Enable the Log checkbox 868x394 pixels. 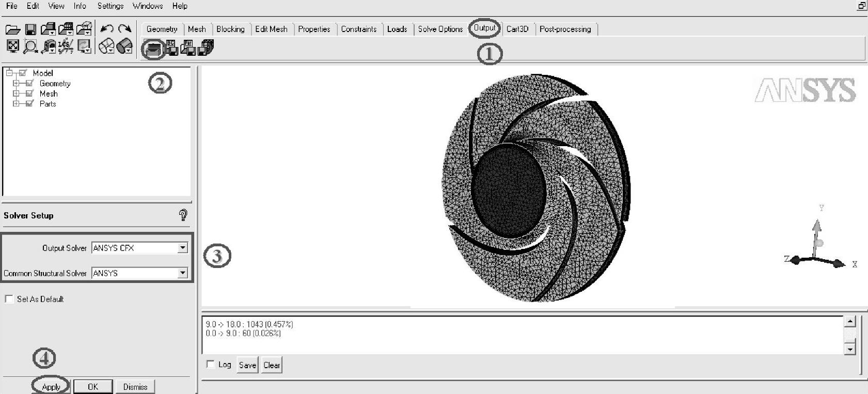(210, 364)
